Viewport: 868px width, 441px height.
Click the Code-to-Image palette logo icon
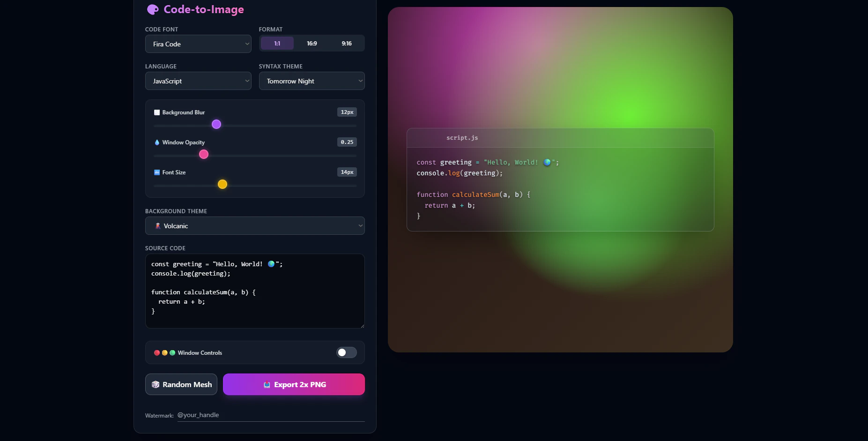pos(153,9)
